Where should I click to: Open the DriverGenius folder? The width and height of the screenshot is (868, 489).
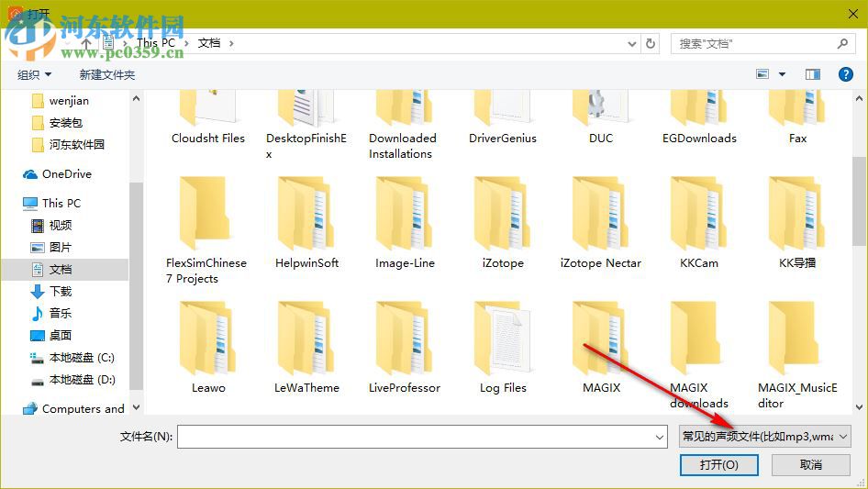503,118
